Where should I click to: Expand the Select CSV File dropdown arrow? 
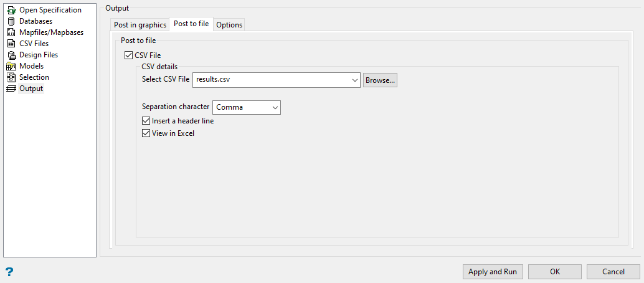pos(354,80)
